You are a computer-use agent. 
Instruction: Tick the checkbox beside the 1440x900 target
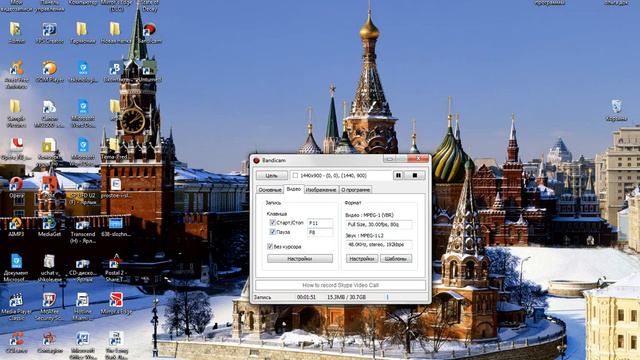click(295, 176)
